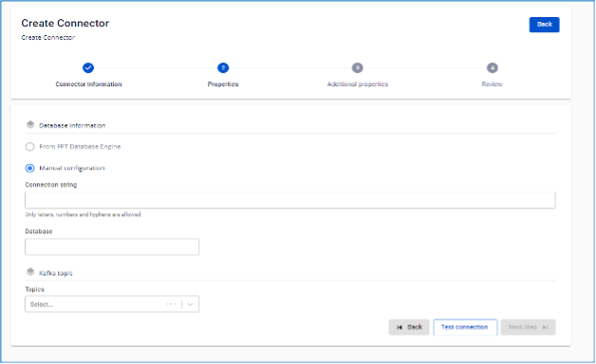
Task: Open the Topics select dropdown
Action: [x=112, y=304]
